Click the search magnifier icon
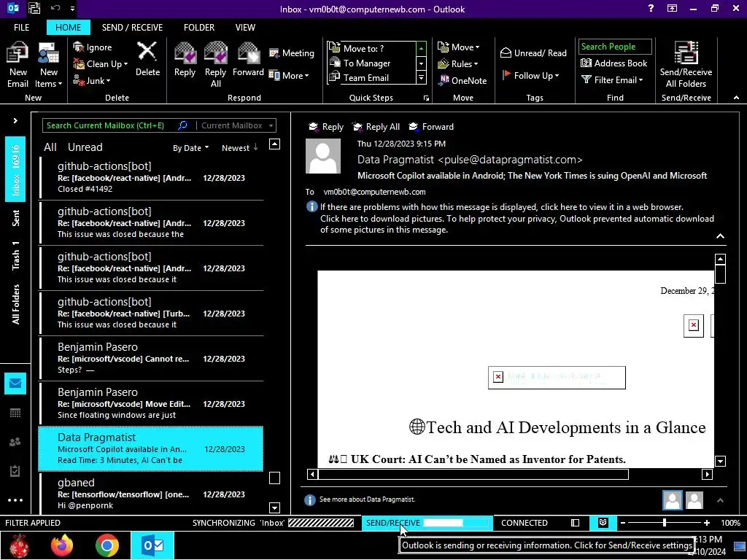 click(x=182, y=125)
